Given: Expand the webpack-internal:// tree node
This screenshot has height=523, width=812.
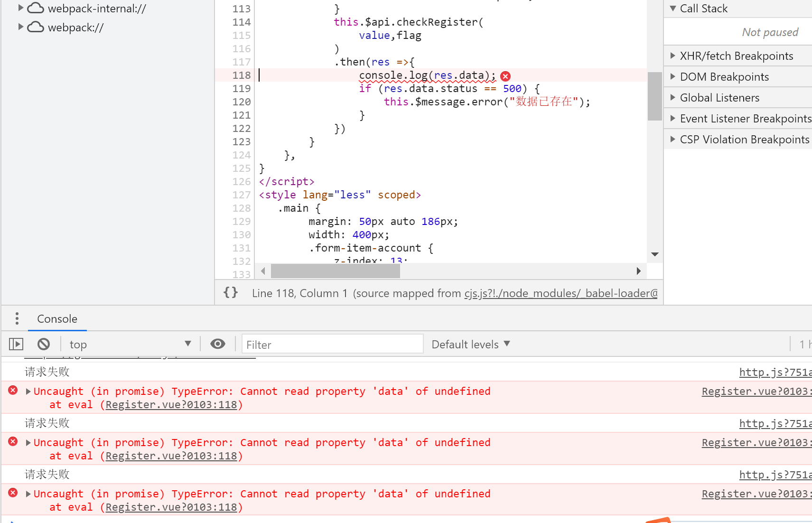Looking at the screenshot, I should click(x=20, y=8).
